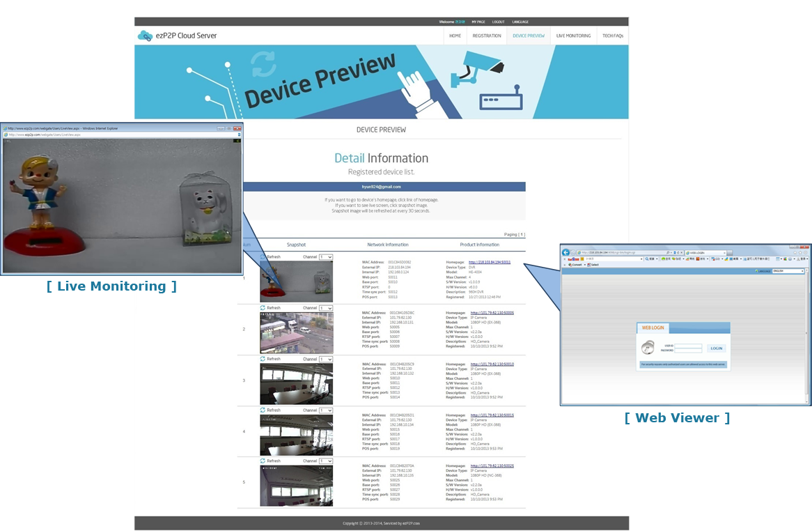Image resolution: width=812 pixels, height=531 pixels.
Task: Click the ezP2P Cloud Server logo
Action: [177, 36]
